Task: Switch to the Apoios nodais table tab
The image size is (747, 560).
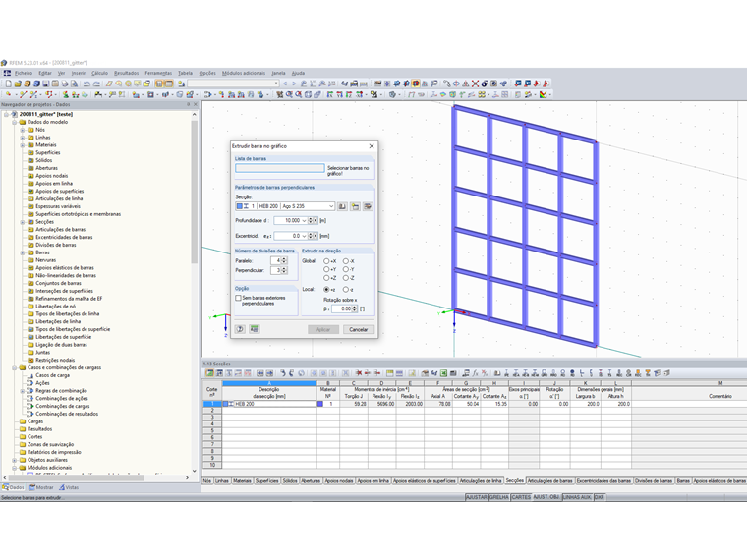Action: 339,481
